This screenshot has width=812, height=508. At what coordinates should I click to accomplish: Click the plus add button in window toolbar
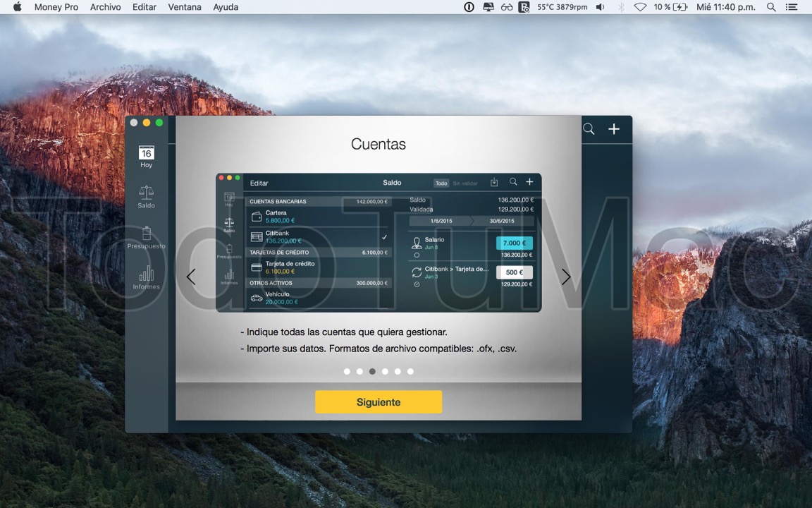pos(614,128)
